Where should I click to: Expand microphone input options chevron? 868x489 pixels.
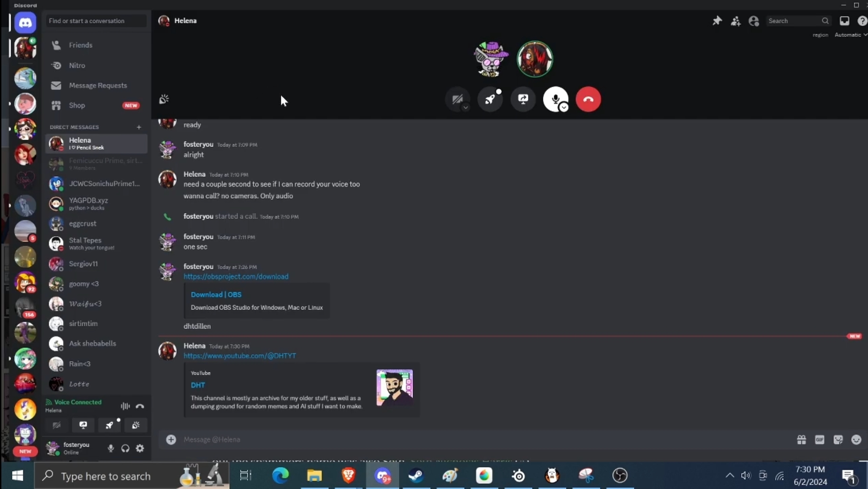[564, 107]
